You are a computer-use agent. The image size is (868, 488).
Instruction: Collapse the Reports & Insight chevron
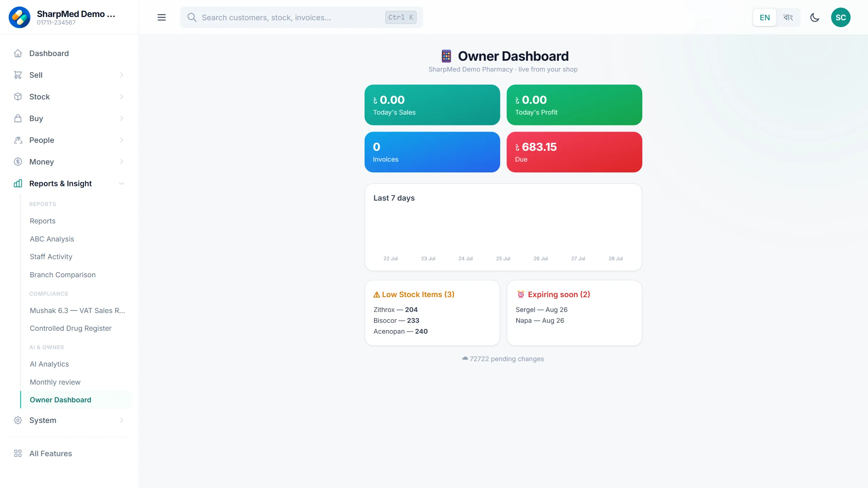(x=122, y=184)
